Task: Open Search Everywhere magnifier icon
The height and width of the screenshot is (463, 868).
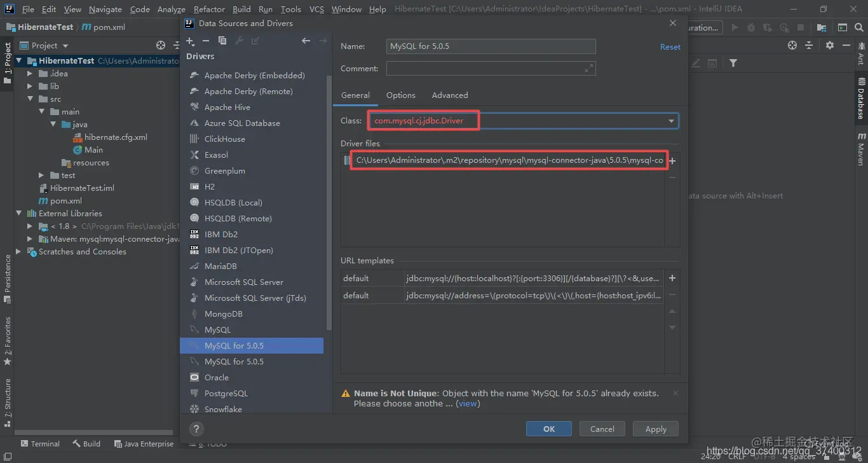Action: pos(859,27)
